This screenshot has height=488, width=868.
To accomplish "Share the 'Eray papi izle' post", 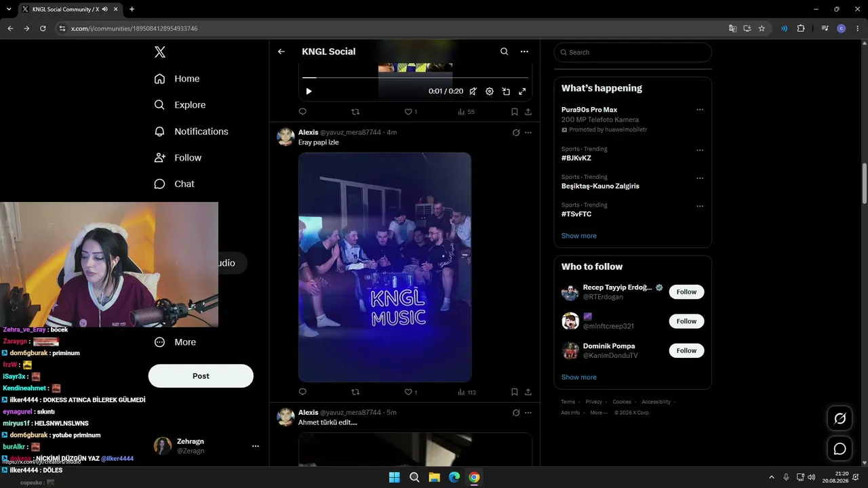I will click(528, 392).
